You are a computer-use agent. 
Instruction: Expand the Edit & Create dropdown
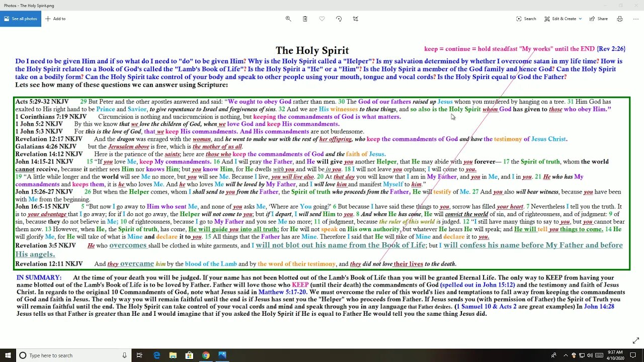coord(563,19)
